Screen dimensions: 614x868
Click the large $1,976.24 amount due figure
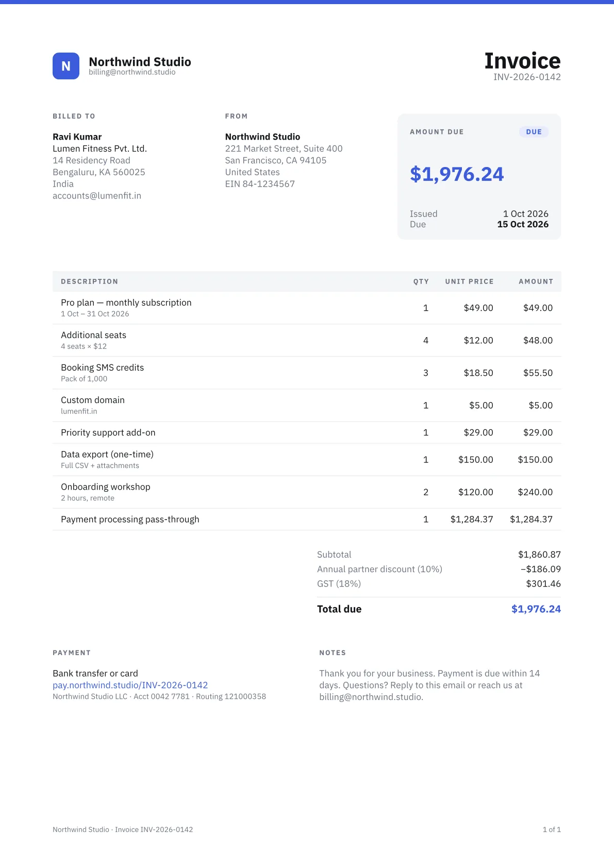click(x=457, y=174)
